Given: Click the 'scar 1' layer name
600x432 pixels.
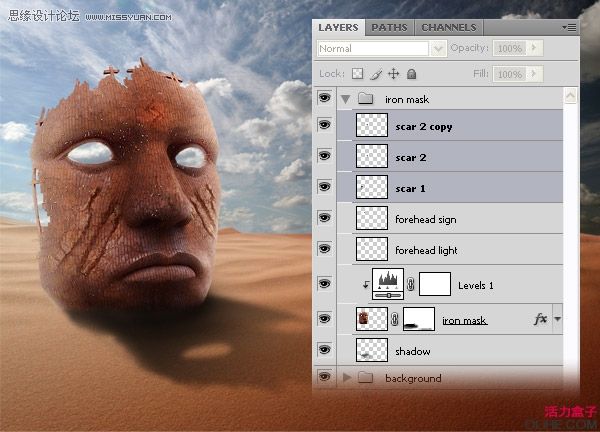Looking at the screenshot, I should (x=410, y=189).
